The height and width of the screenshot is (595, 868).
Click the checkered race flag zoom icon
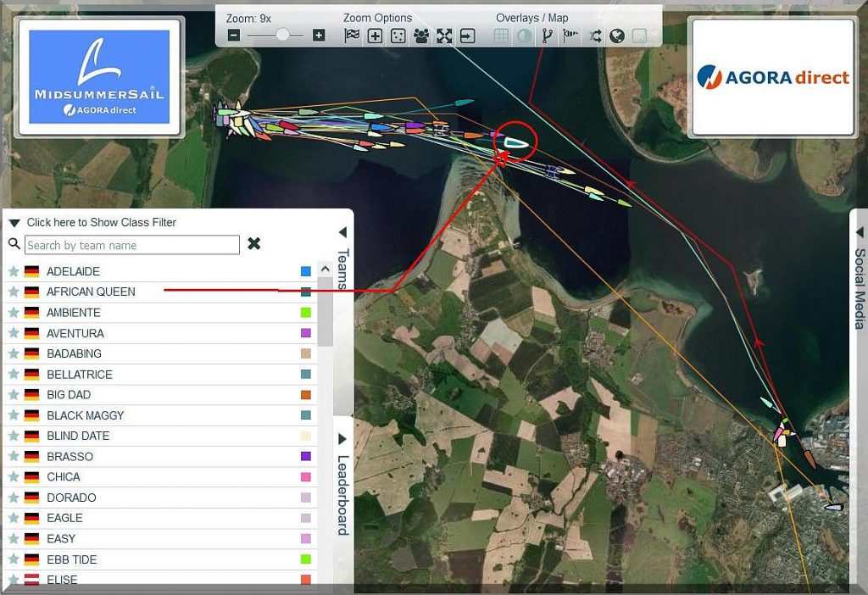pyautogui.click(x=352, y=36)
